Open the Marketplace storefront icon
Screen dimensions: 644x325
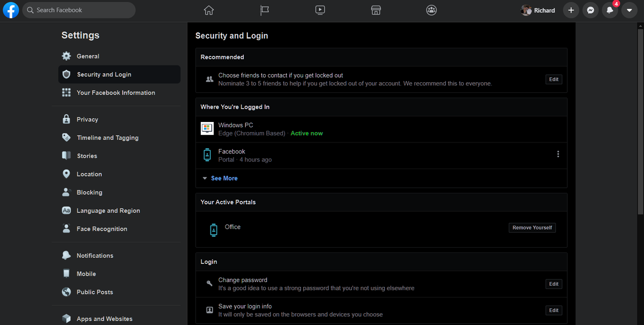(x=376, y=10)
